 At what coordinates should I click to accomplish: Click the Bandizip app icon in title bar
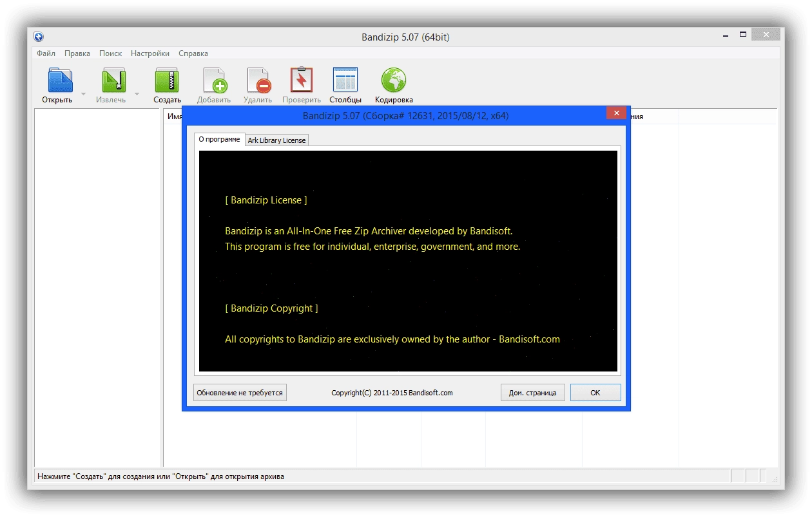(39, 37)
